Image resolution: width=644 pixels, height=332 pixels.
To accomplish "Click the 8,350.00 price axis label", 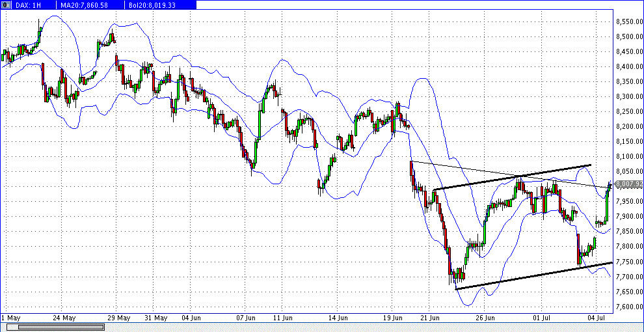I will 630,81.
